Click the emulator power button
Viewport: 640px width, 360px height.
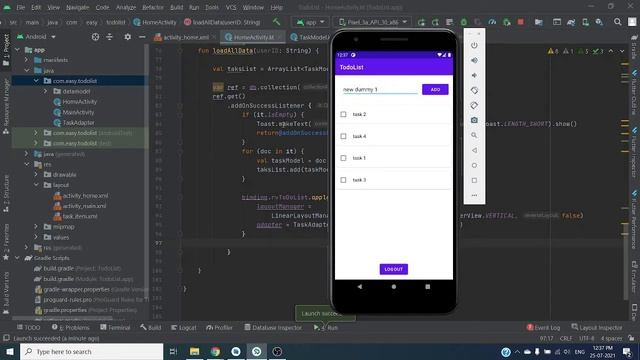[x=474, y=45]
